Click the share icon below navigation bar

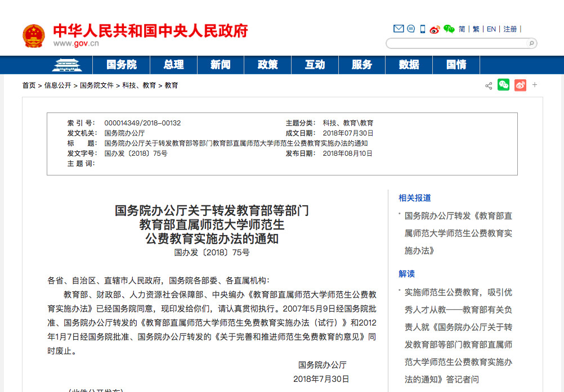[489, 85]
